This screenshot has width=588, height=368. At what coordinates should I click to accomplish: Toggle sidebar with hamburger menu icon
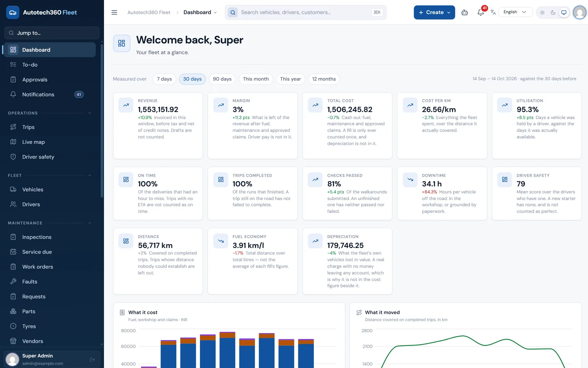[x=114, y=13]
